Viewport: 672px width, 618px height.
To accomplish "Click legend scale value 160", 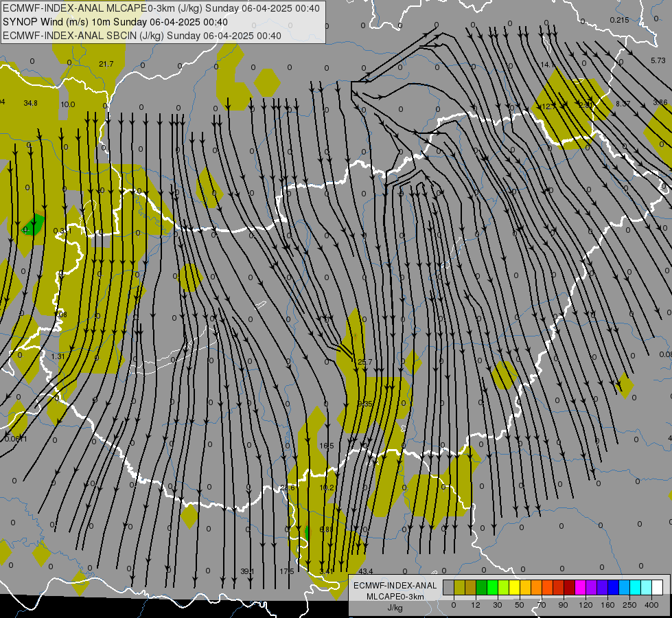I will pos(607,605).
